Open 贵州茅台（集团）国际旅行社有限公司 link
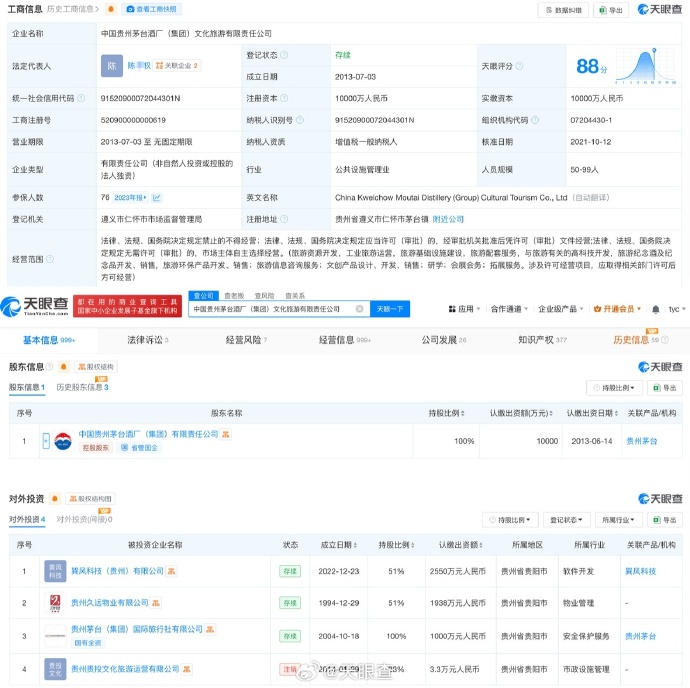 (x=137, y=629)
